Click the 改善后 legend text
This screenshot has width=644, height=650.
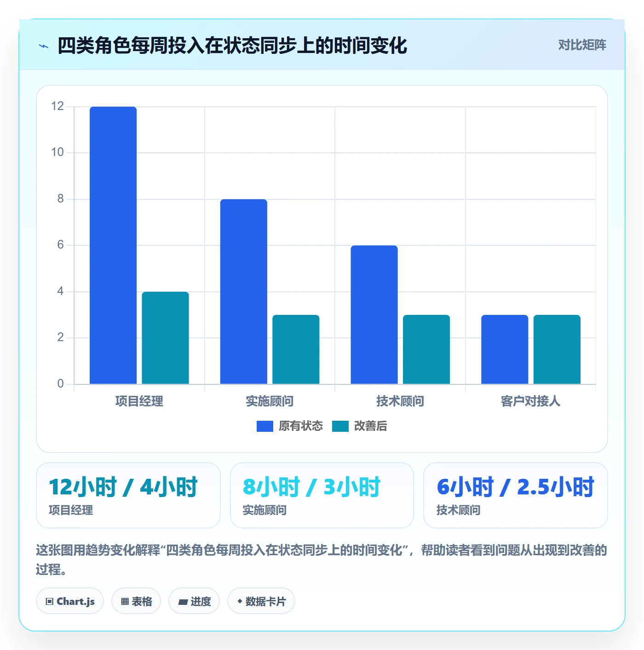point(371,426)
